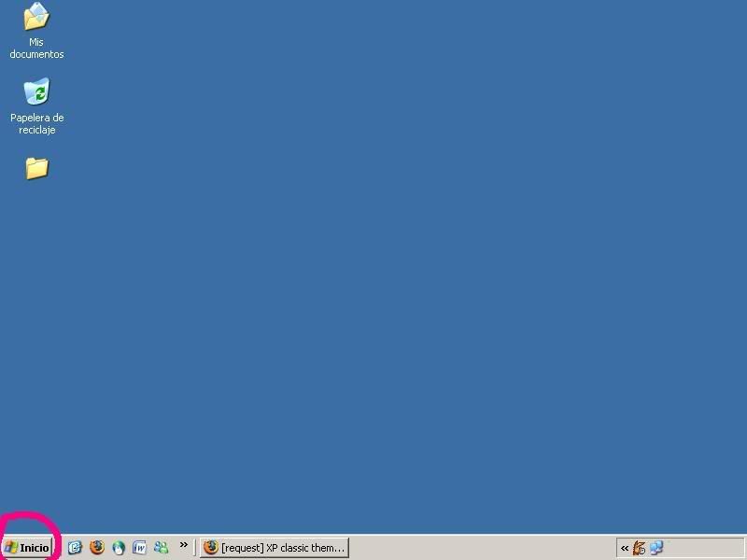Open the network connection tray icon
This screenshot has height=560, width=747.
point(657,548)
